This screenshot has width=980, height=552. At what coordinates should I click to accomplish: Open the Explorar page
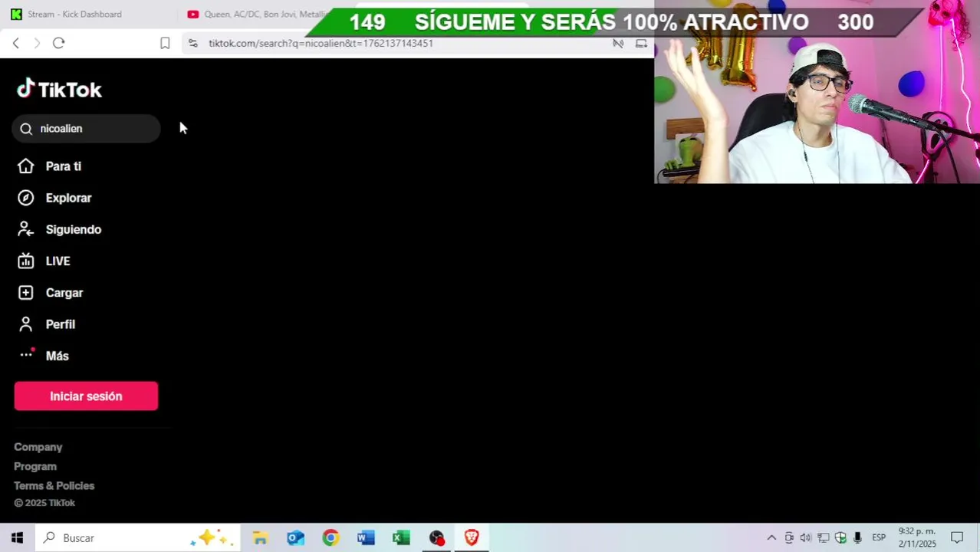pyautogui.click(x=68, y=198)
